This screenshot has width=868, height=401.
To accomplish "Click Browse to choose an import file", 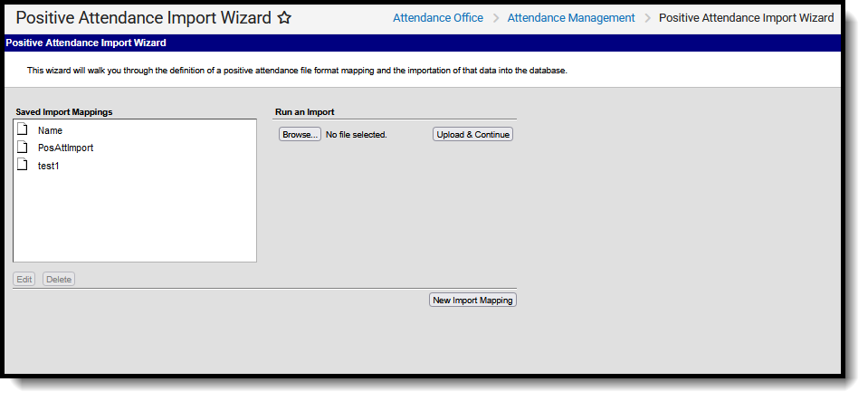I will click(300, 134).
